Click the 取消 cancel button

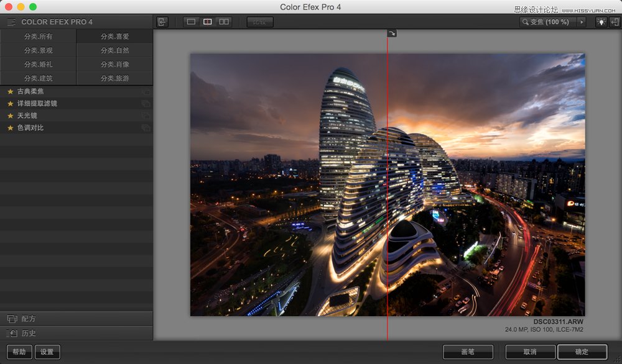tap(530, 352)
